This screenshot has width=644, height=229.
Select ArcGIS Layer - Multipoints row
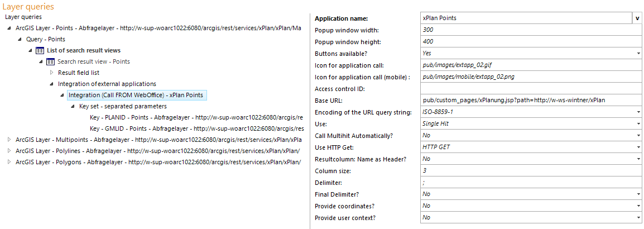(x=158, y=140)
